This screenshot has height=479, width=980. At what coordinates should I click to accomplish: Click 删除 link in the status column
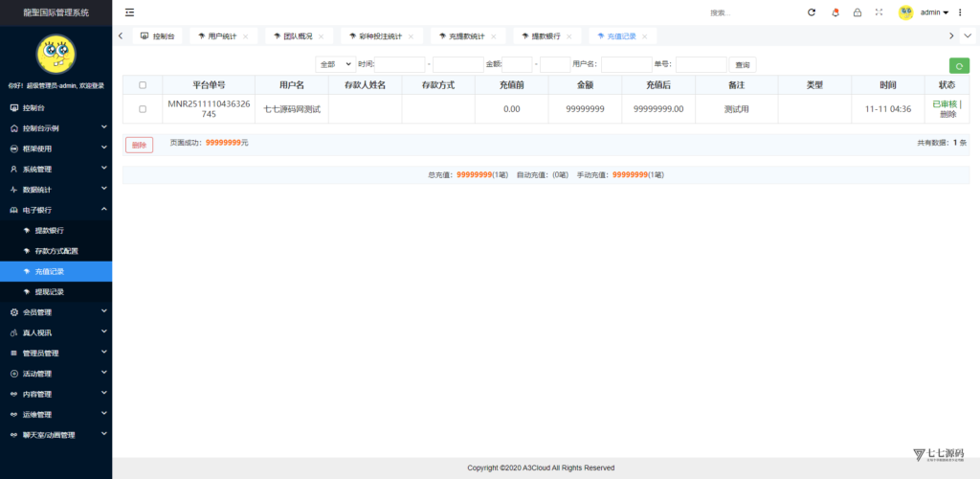tap(947, 114)
